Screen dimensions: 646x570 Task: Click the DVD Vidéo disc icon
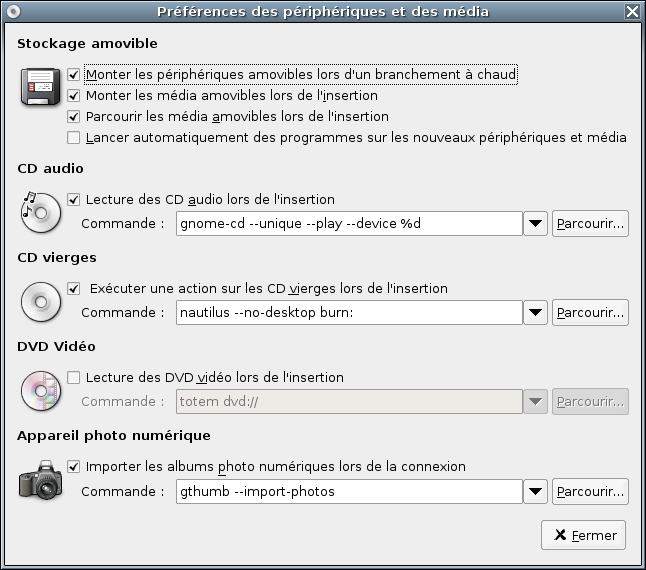coord(41,391)
